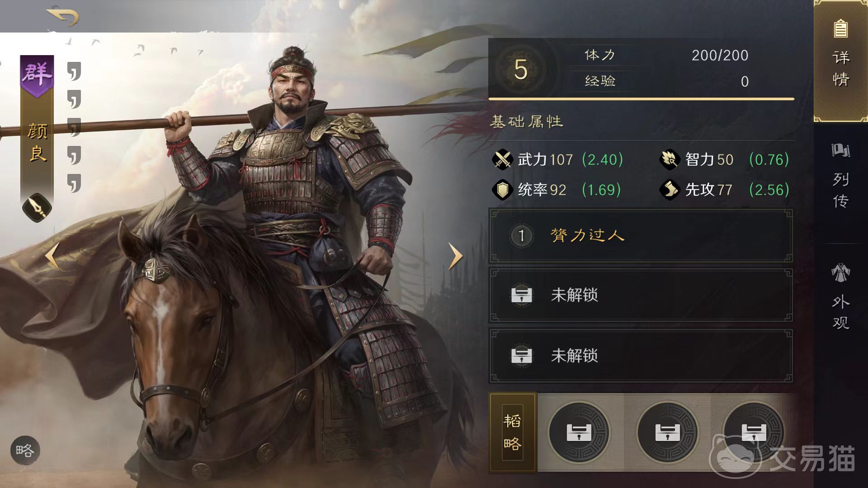Tap the first 未解锁 locked skill slot

coord(641,295)
